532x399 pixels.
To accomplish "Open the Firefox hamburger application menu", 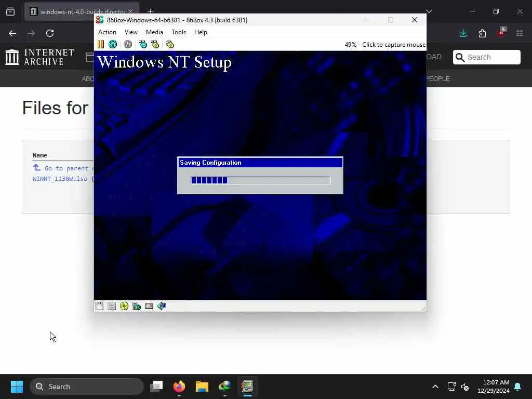I will [520, 33].
